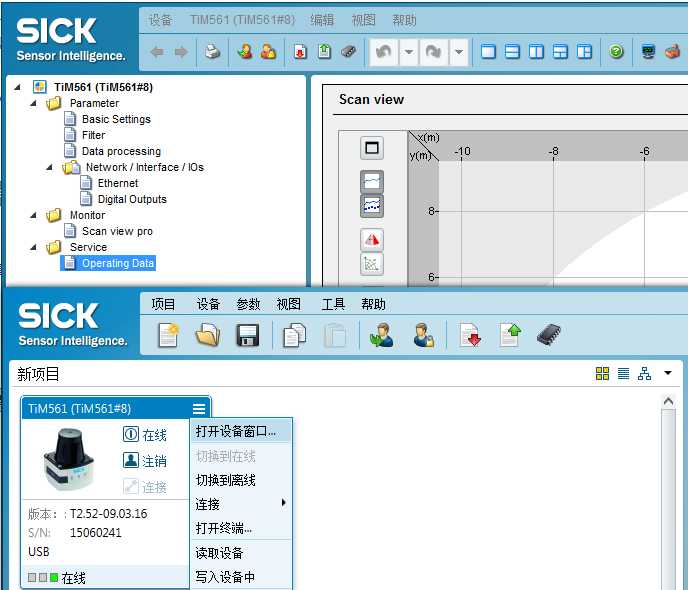The image size is (688, 590).
Task: Click the new project icon
Action: (169, 335)
